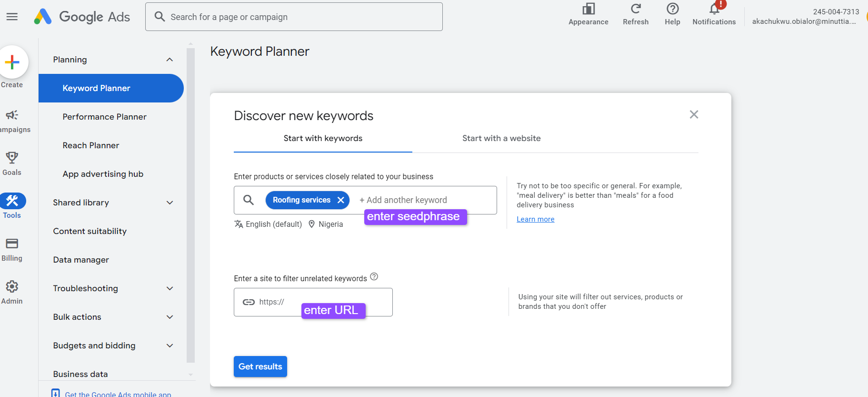
Task: Click the Appearance icon
Action: pyautogui.click(x=589, y=9)
